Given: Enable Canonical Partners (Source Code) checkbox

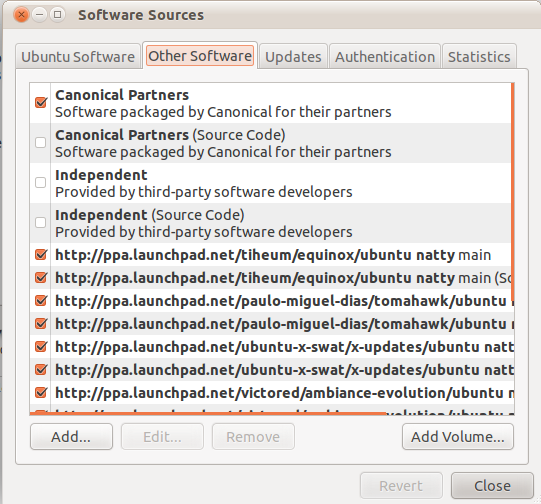Looking at the screenshot, I should [41, 142].
